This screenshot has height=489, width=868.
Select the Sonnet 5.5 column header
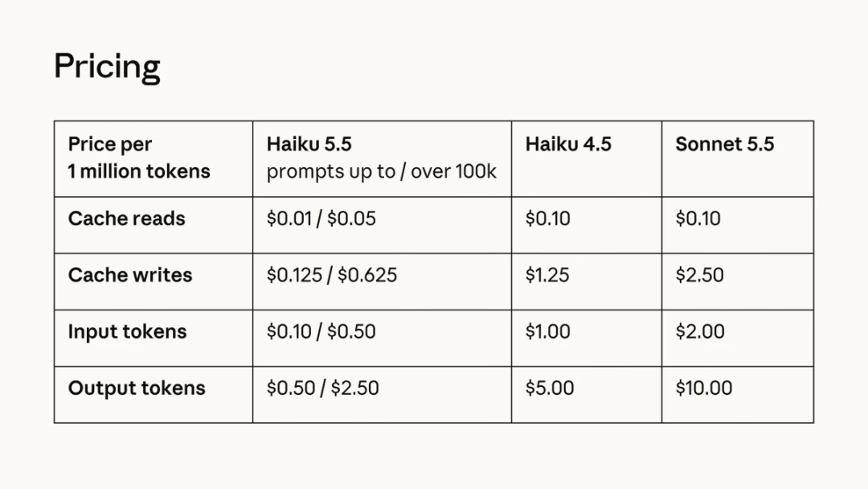725,144
